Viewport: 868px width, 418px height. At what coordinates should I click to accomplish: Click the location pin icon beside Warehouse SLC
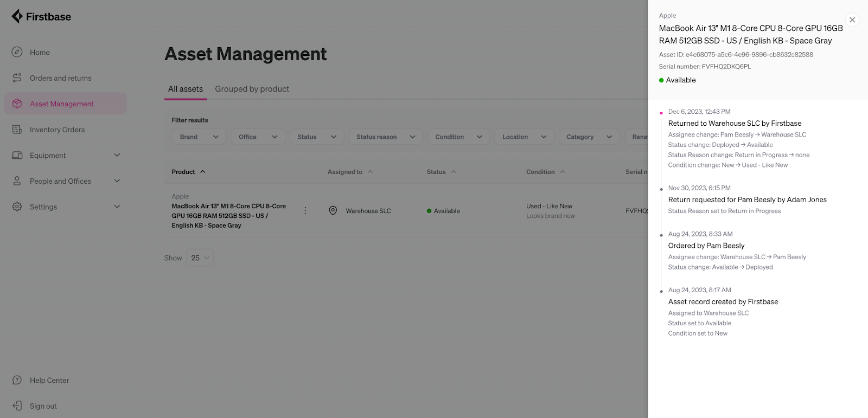click(x=333, y=210)
